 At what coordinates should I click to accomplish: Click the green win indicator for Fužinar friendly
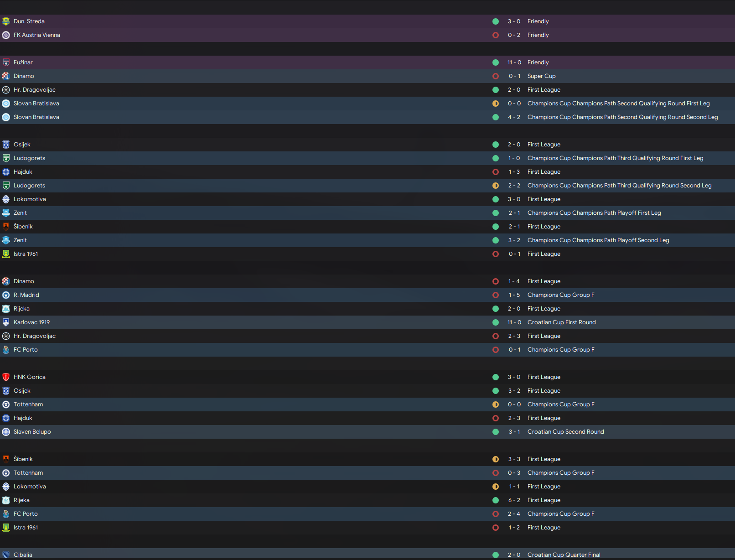496,62
